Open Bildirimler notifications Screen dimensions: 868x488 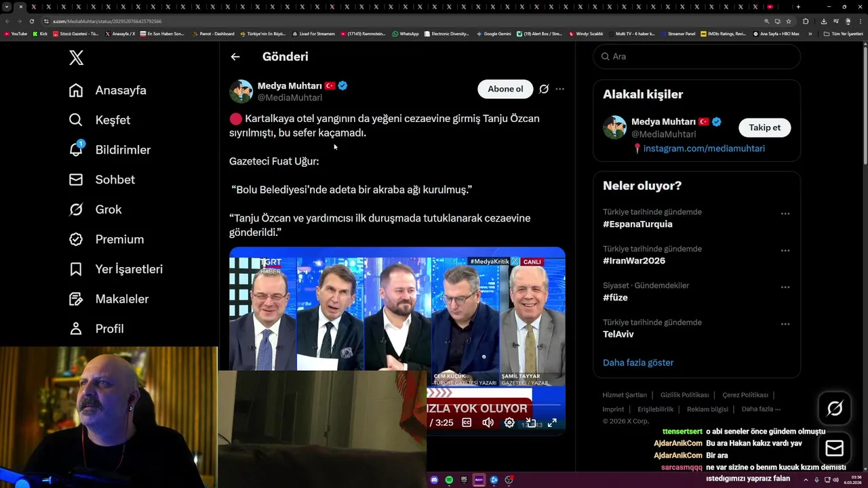(110, 150)
